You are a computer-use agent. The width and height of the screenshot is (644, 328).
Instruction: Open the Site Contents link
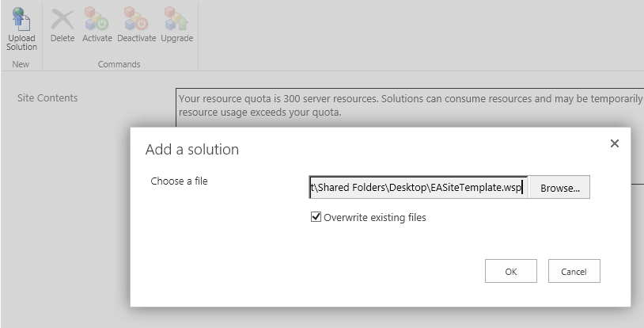pyautogui.click(x=47, y=98)
